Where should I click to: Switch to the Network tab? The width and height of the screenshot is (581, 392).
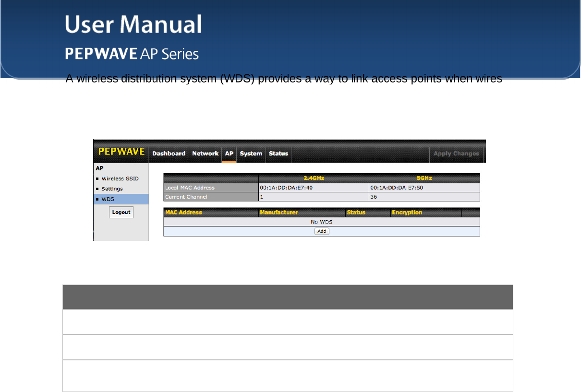[x=205, y=154]
